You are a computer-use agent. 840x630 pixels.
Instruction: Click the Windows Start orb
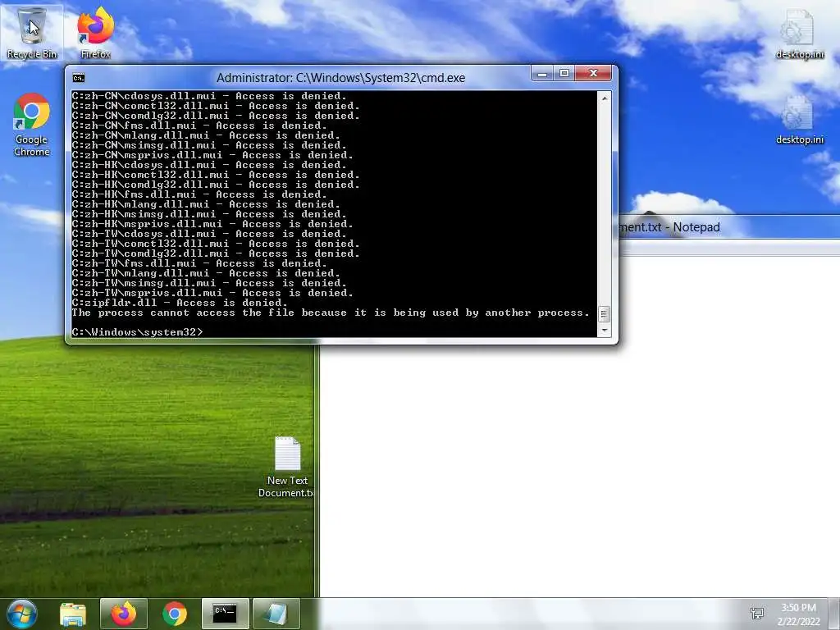(22, 614)
